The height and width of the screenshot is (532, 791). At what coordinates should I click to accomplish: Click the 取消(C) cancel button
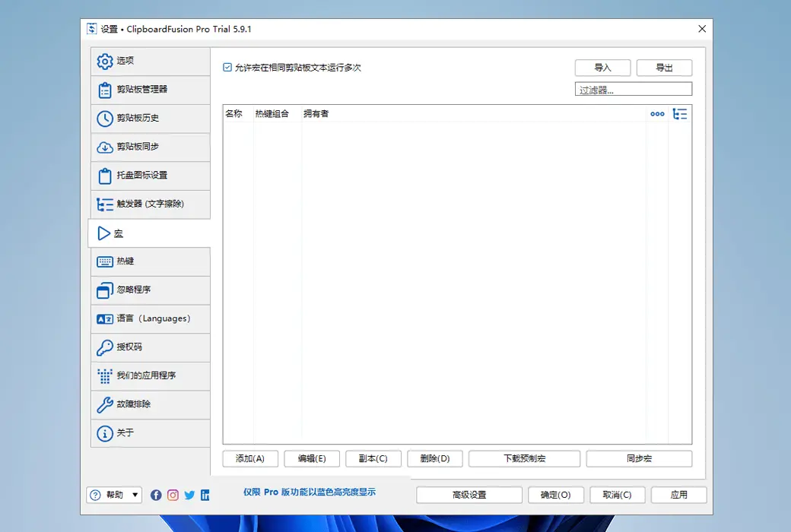pos(618,496)
